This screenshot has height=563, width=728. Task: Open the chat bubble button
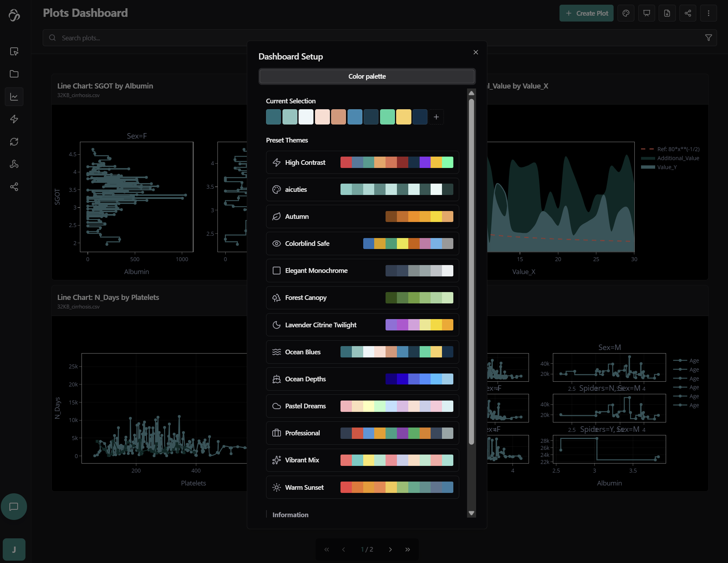[x=14, y=507]
